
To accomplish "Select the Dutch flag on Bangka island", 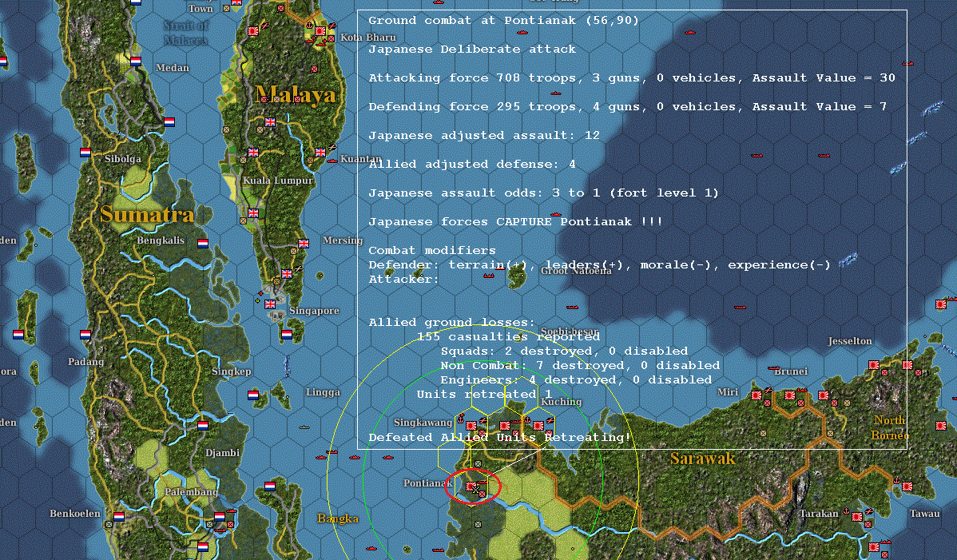I will click(270, 487).
